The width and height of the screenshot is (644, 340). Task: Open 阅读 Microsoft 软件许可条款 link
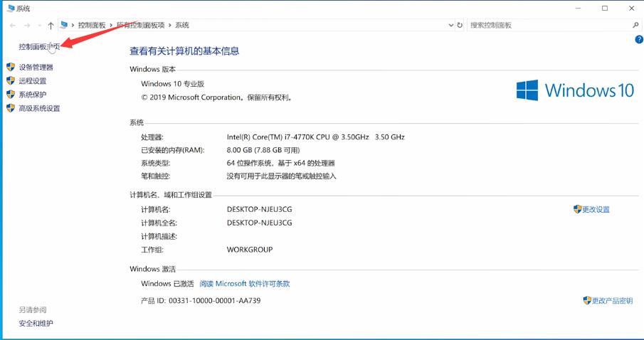click(244, 283)
